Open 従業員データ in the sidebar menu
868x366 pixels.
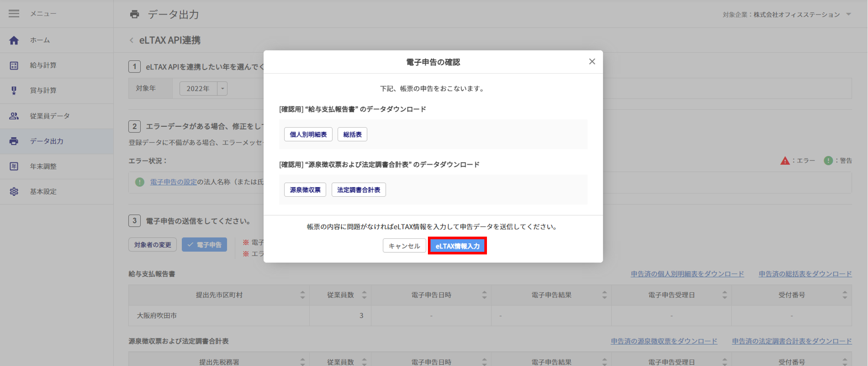56,116
